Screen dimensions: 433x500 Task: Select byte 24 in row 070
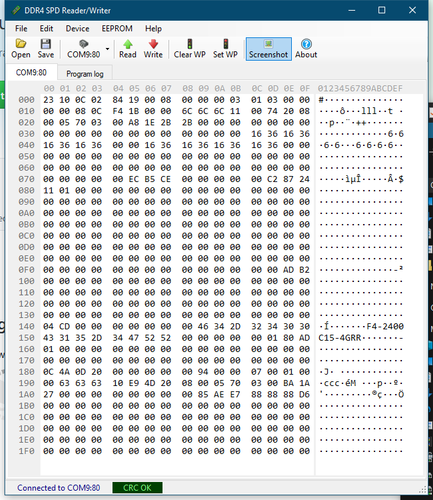click(304, 179)
